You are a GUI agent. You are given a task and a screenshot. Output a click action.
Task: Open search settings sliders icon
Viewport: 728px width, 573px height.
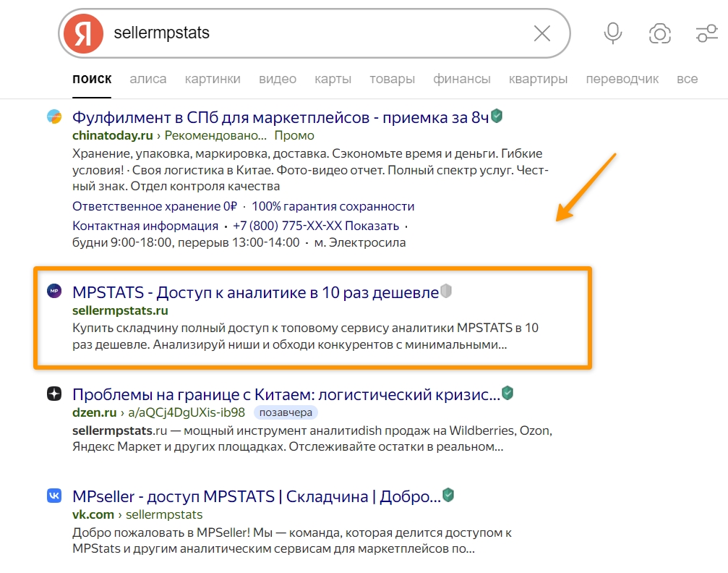click(x=705, y=33)
